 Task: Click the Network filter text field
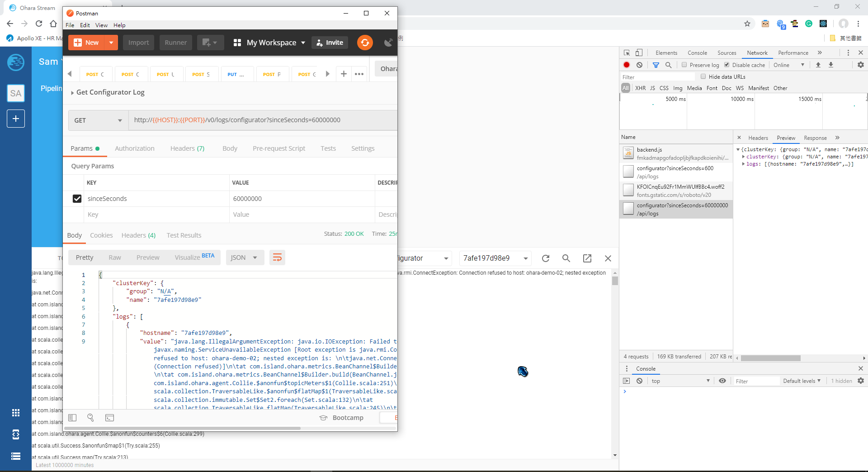pyautogui.click(x=658, y=77)
